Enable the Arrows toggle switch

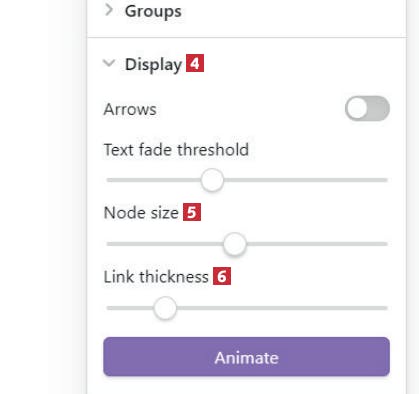[x=367, y=109]
